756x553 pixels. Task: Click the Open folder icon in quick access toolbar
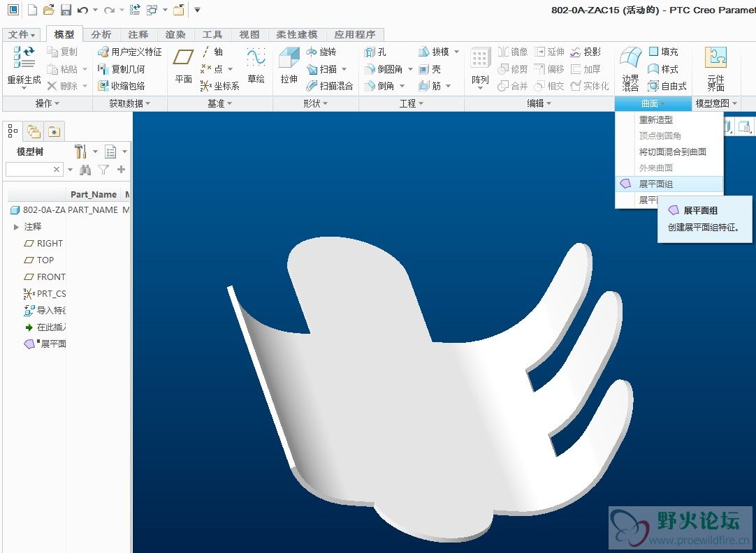click(x=48, y=9)
